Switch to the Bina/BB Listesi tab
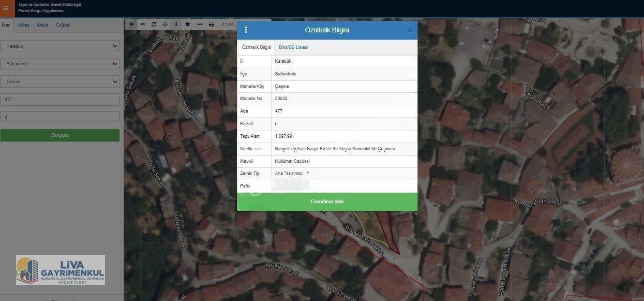644x301 pixels. (293, 47)
